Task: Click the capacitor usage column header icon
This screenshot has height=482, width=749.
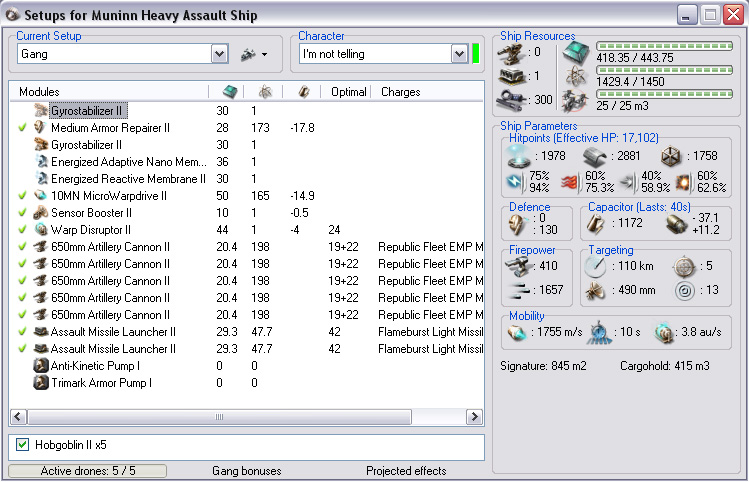Action: click(303, 91)
